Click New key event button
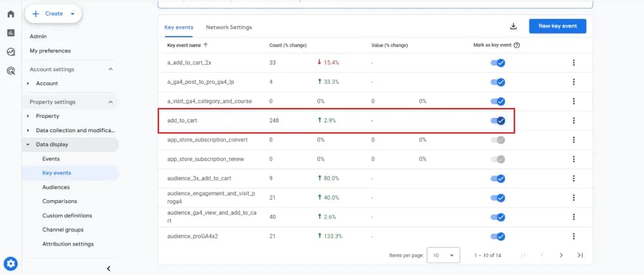The height and width of the screenshot is (275, 644). (x=558, y=26)
